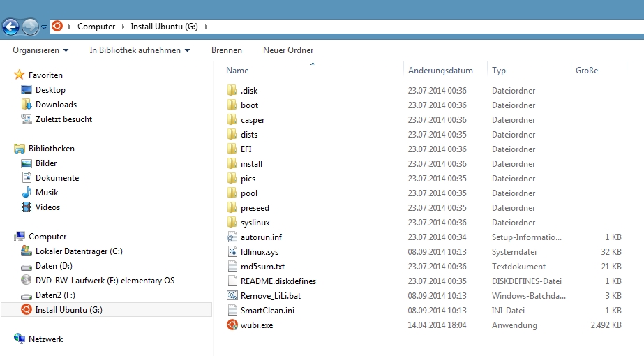Click the Downloads folder icon in sidebar
The width and height of the screenshot is (644, 356).
27,105
